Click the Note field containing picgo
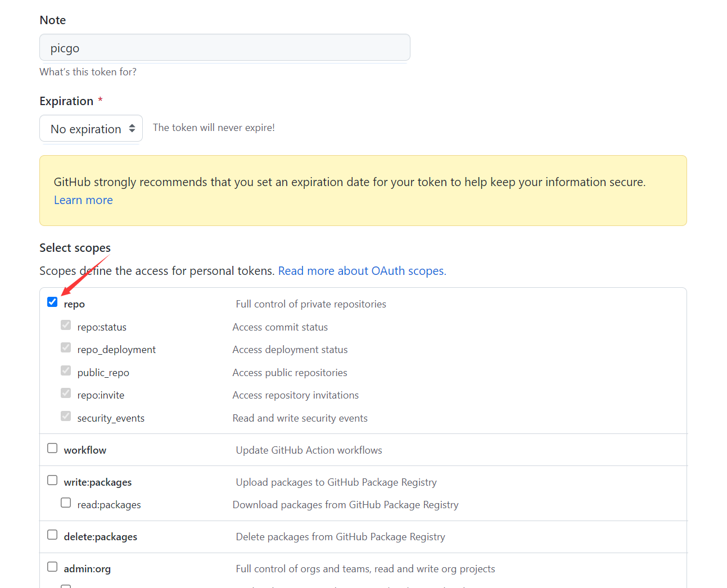The height and width of the screenshot is (588, 727). pyautogui.click(x=225, y=48)
